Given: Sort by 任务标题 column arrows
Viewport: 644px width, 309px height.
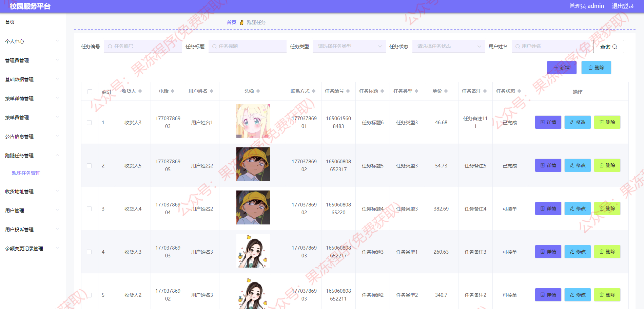Looking at the screenshot, I should (382, 91).
